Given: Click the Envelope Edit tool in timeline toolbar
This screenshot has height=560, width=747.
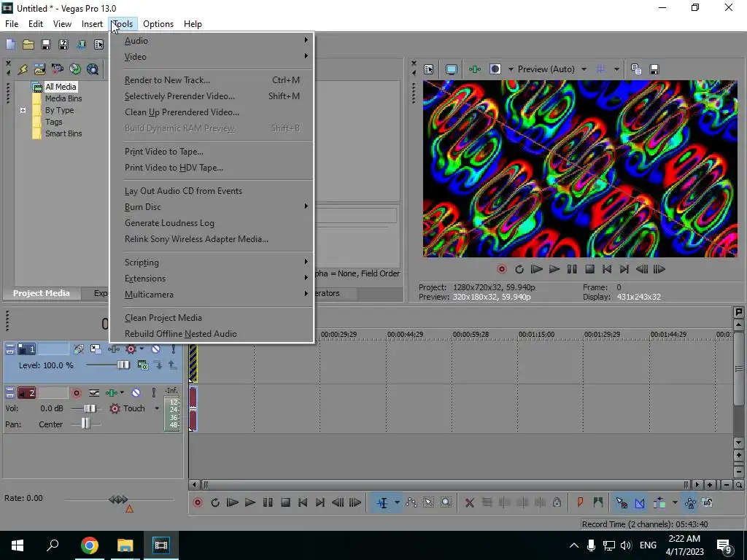Looking at the screenshot, I should click(411, 502).
